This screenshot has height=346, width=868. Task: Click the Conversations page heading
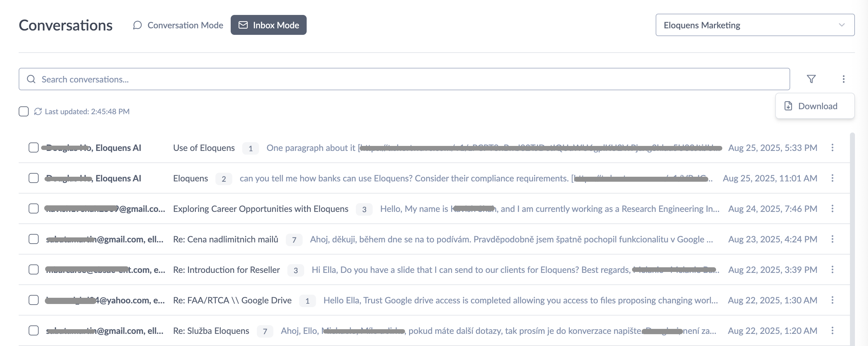coord(66,25)
